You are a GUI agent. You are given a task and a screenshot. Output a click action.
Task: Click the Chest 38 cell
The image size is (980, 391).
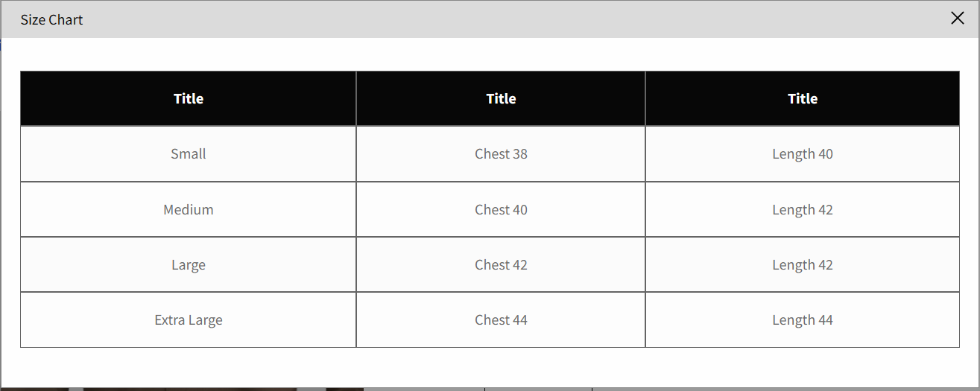[x=501, y=154]
